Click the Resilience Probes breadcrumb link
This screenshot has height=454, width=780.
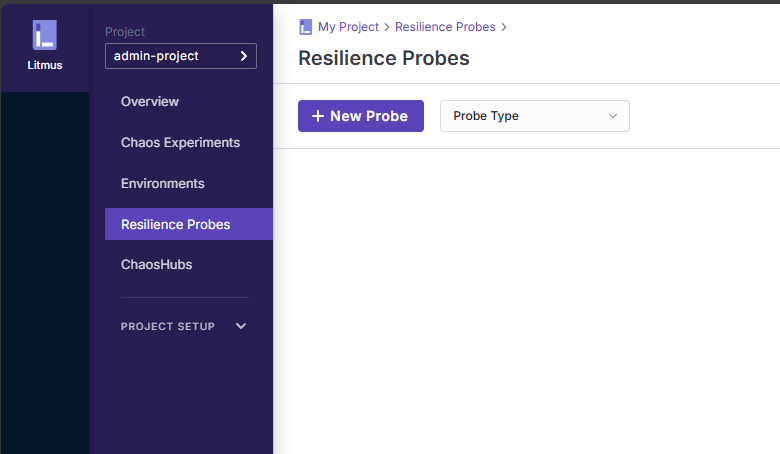tap(445, 27)
